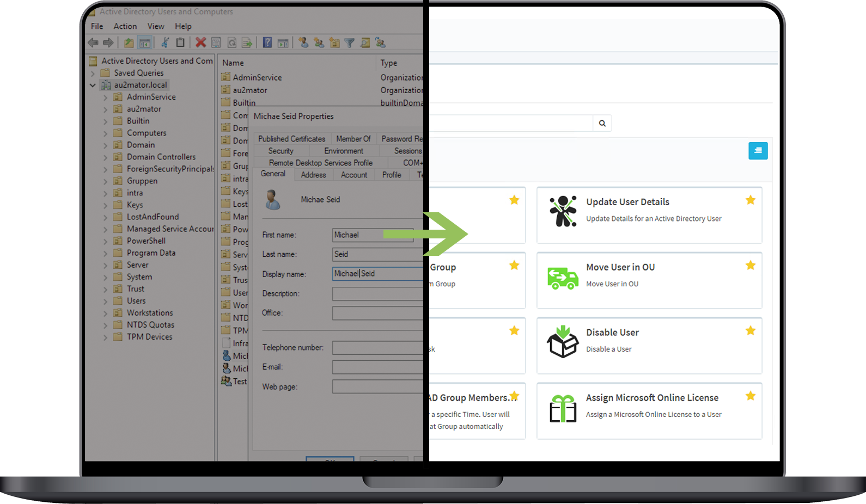Expand the Saved Queries node

click(93, 73)
